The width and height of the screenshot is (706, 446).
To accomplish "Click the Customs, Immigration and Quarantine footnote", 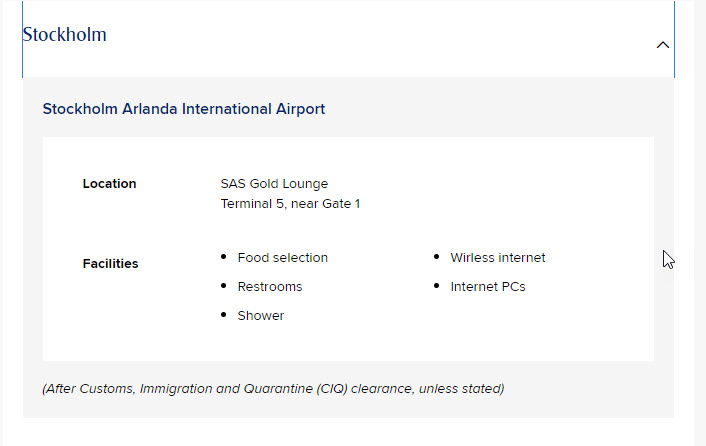I will (272, 388).
